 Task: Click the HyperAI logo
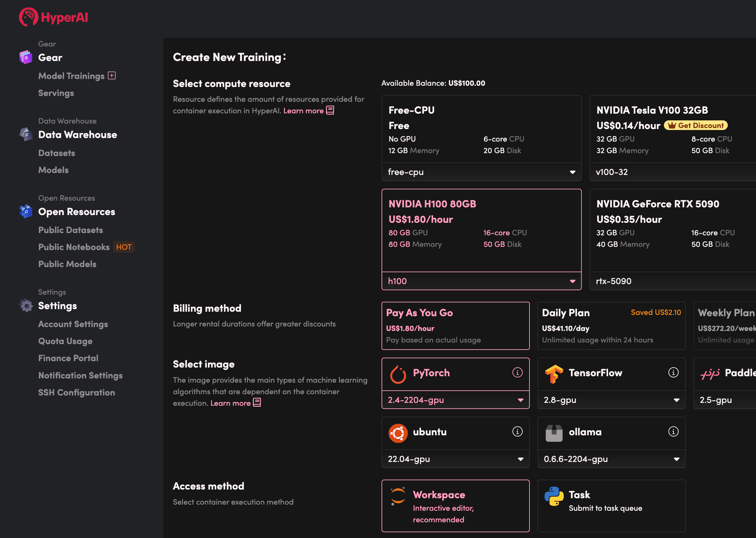coord(53,17)
